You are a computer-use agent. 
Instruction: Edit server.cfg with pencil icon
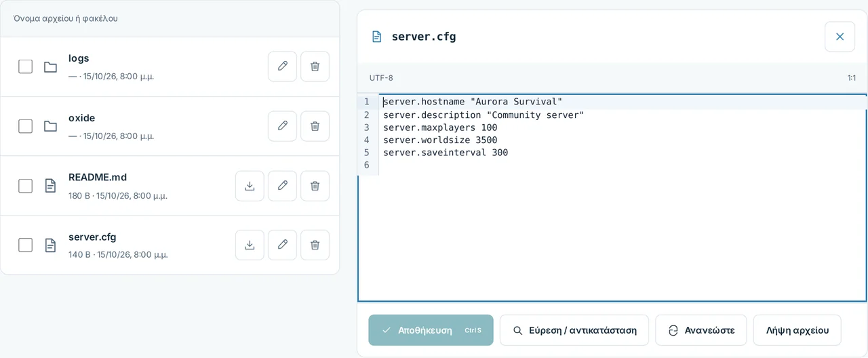(x=282, y=245)
